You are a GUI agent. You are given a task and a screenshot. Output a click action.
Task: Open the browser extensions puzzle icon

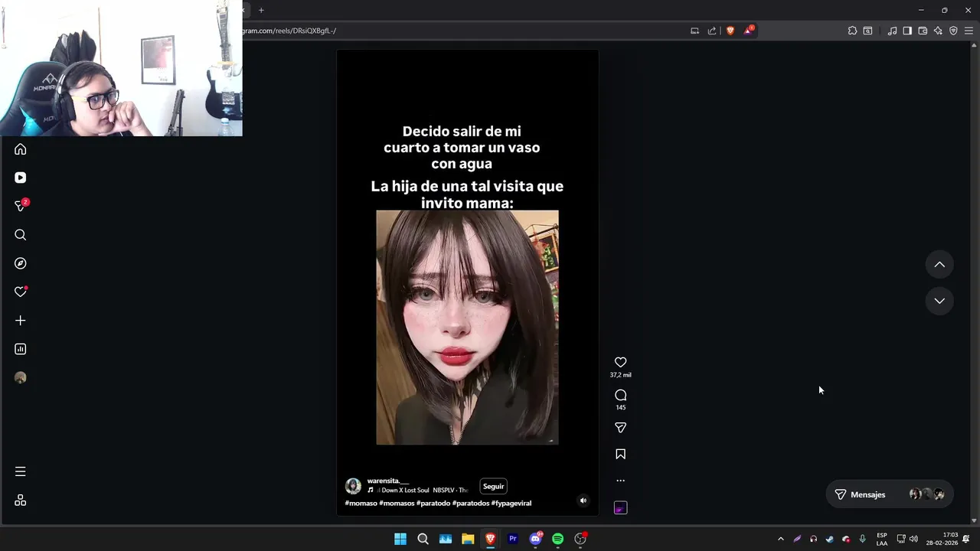(852, 31)
